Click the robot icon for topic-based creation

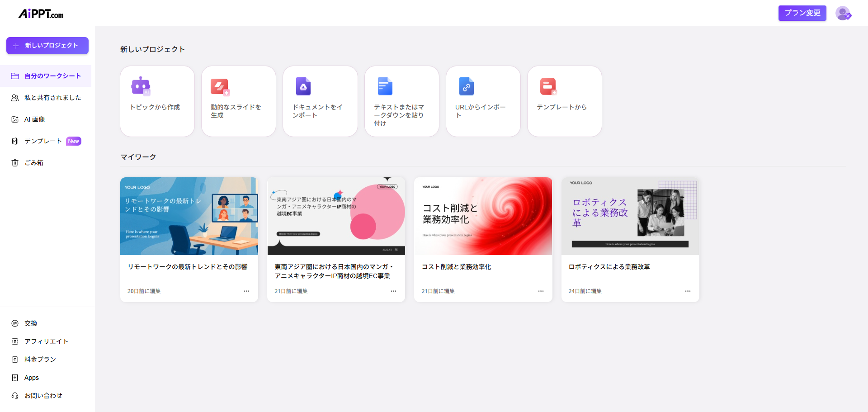pos(141,85)
